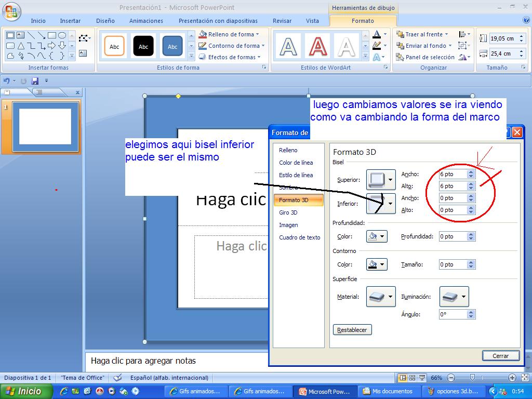Open the Relleno de forma dropdown
Viewport: 532px width, 399px height.
coord(229,34)
